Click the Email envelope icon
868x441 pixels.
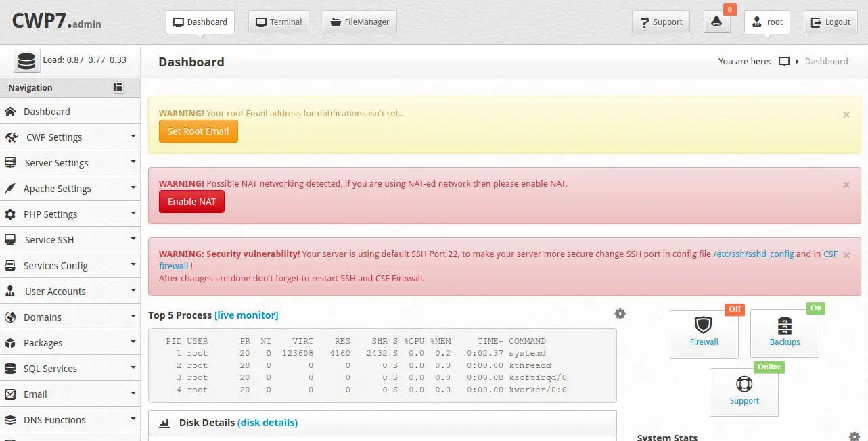coord(10,394)
